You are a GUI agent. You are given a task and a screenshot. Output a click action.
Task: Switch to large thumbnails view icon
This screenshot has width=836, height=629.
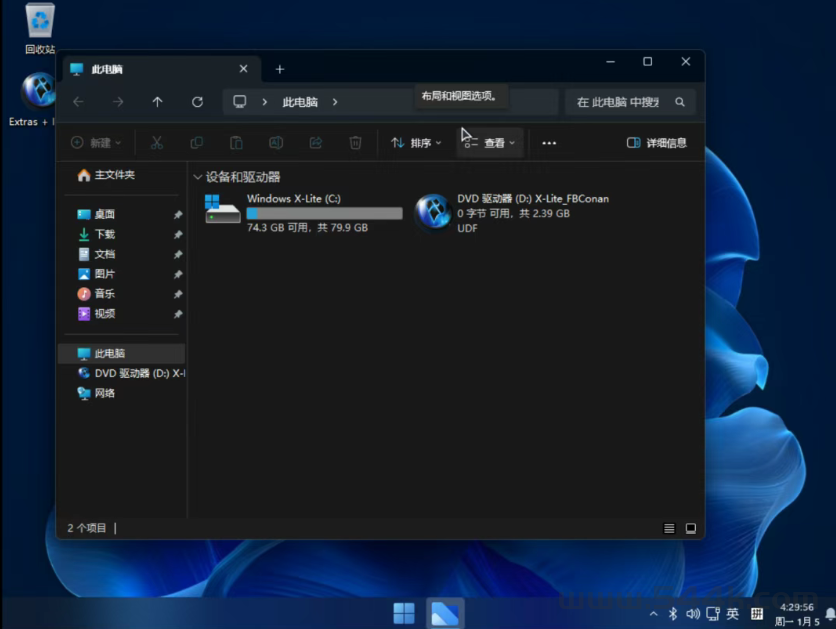coord(690,528)
